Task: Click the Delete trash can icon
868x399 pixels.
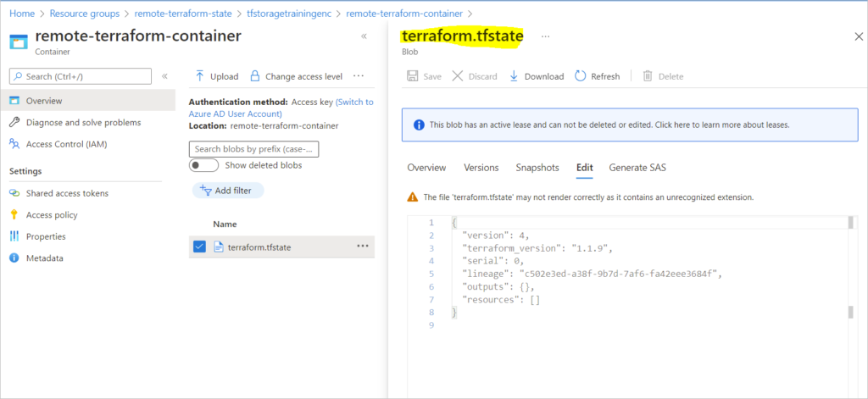Action: 648,76
